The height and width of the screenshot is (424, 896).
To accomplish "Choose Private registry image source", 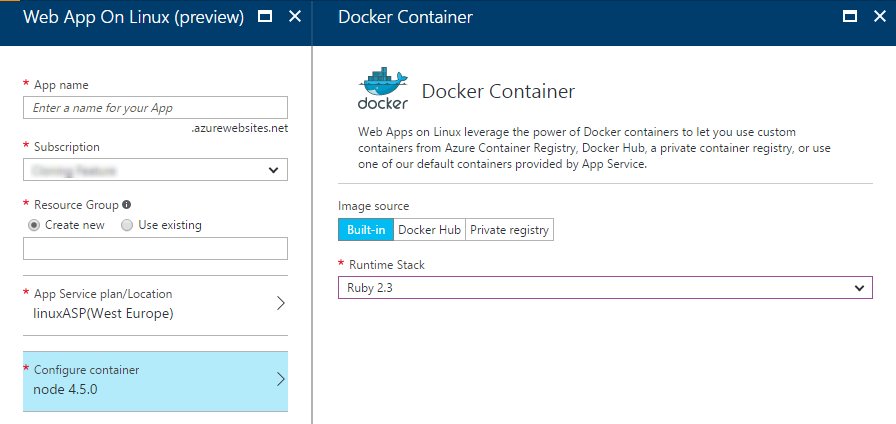I will coord(509,230).
